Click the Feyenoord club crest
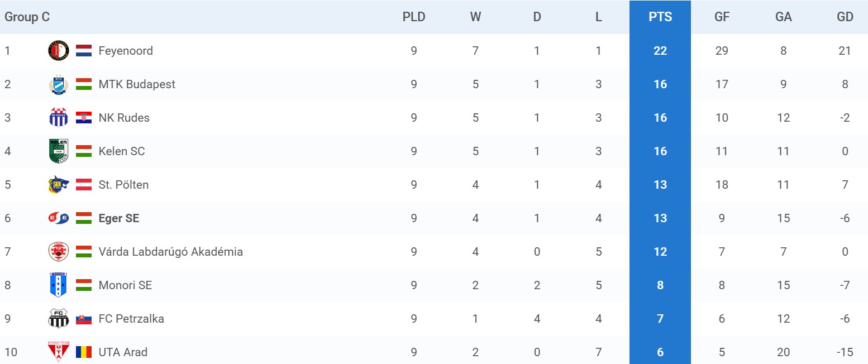The width and height of the screenshot is (868, 364). click(x=58, y=51)
